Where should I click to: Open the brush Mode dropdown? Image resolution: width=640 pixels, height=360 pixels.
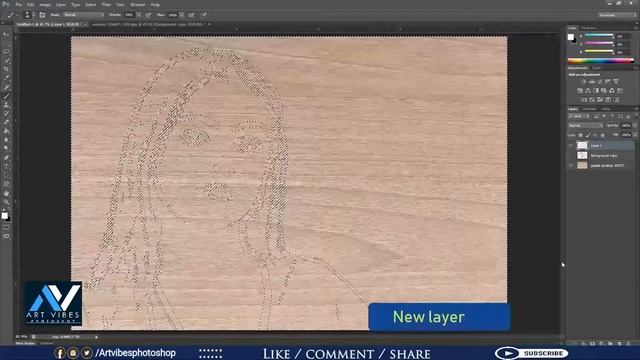[x=83, y=15]
